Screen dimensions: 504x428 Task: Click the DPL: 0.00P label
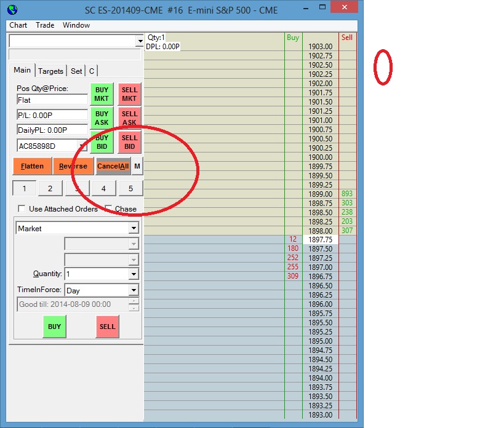(162, 47)
